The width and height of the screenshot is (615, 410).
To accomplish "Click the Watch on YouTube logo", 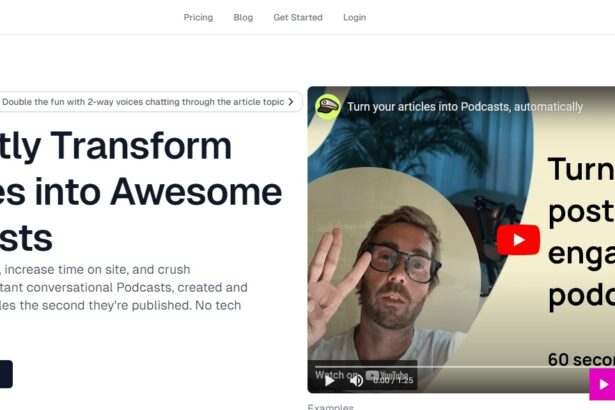I will [x=387, y=375].
